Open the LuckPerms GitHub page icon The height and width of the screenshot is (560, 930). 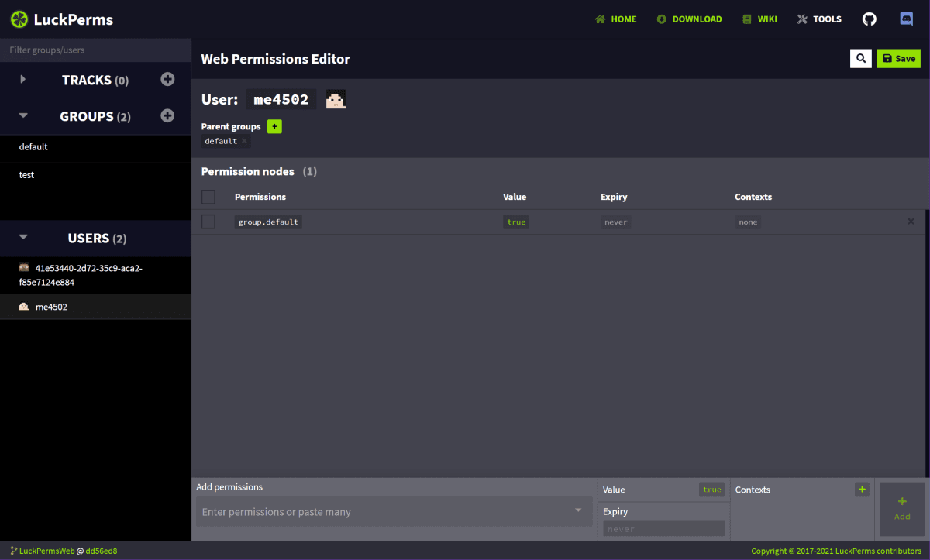point(869,19)
